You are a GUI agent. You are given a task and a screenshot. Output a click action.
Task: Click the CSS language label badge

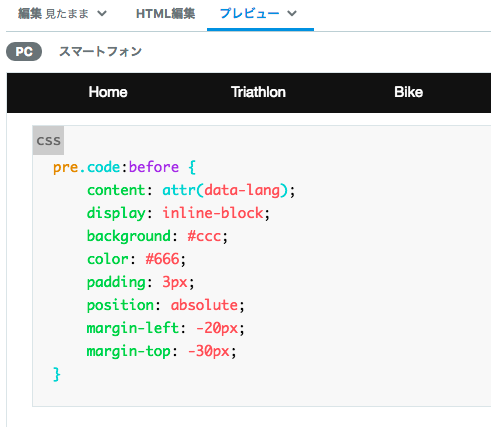click(x=48, y=141)
